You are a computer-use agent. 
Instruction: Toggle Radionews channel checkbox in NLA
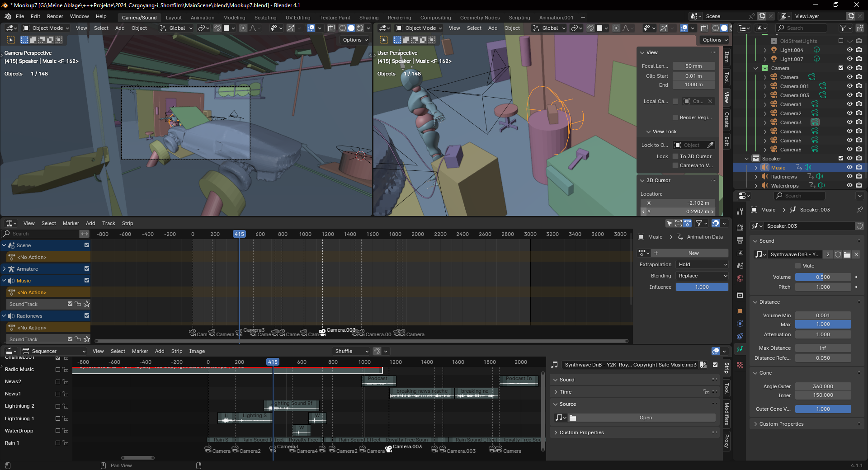(87, 315)
